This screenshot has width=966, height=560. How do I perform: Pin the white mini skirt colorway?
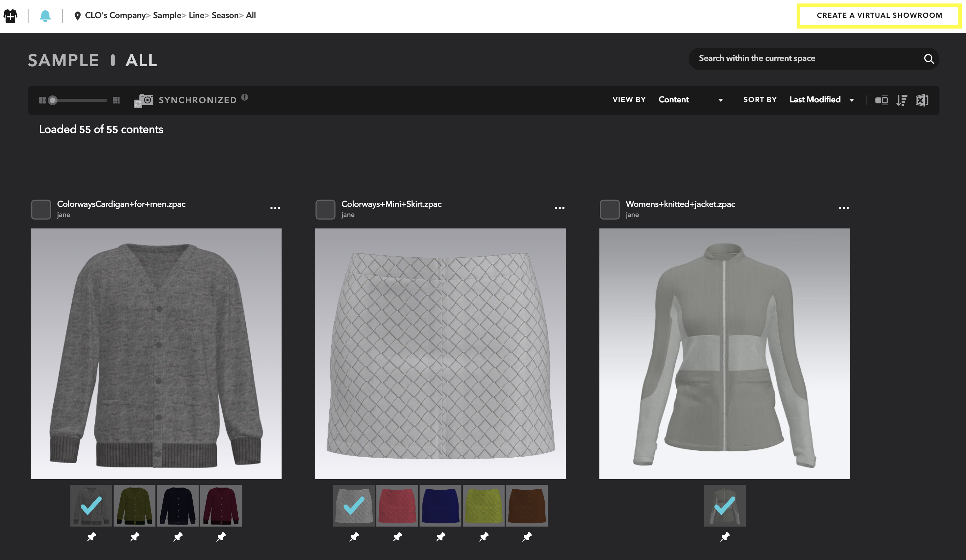click(354, 537)
